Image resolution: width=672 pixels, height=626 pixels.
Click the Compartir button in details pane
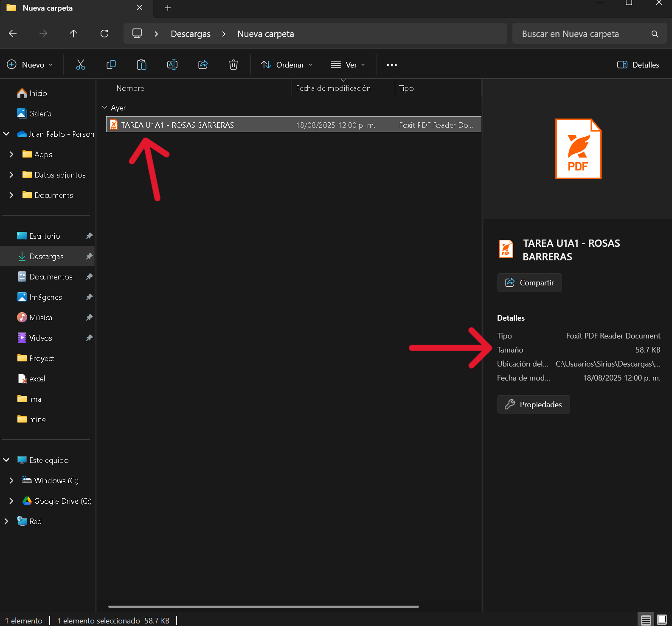point(529,283)
